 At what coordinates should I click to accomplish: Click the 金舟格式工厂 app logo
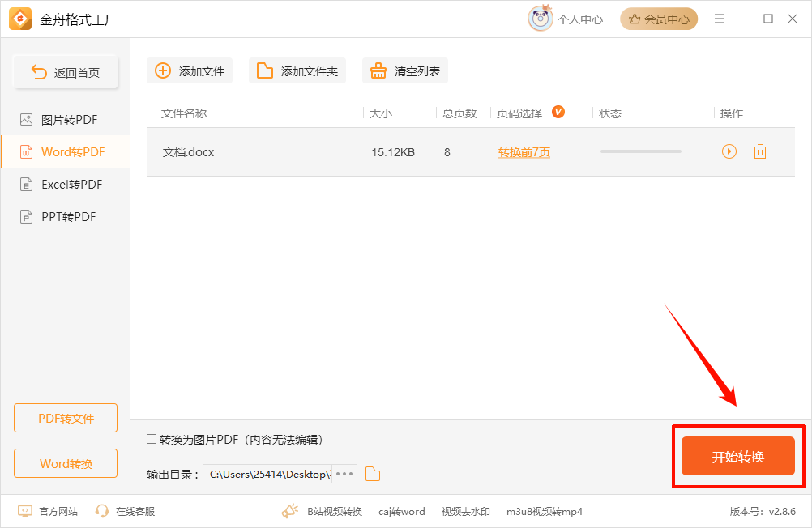(19, 19)
